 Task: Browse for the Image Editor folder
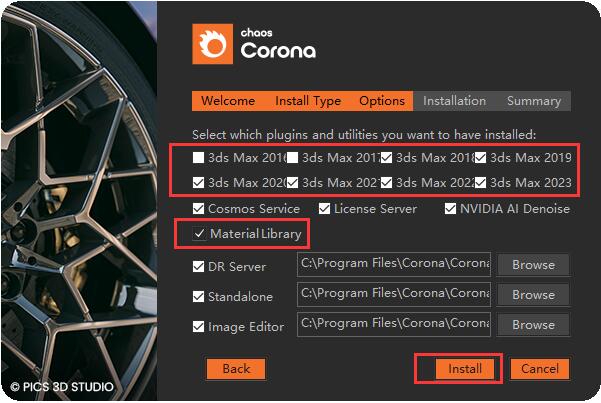pos(533,324)
